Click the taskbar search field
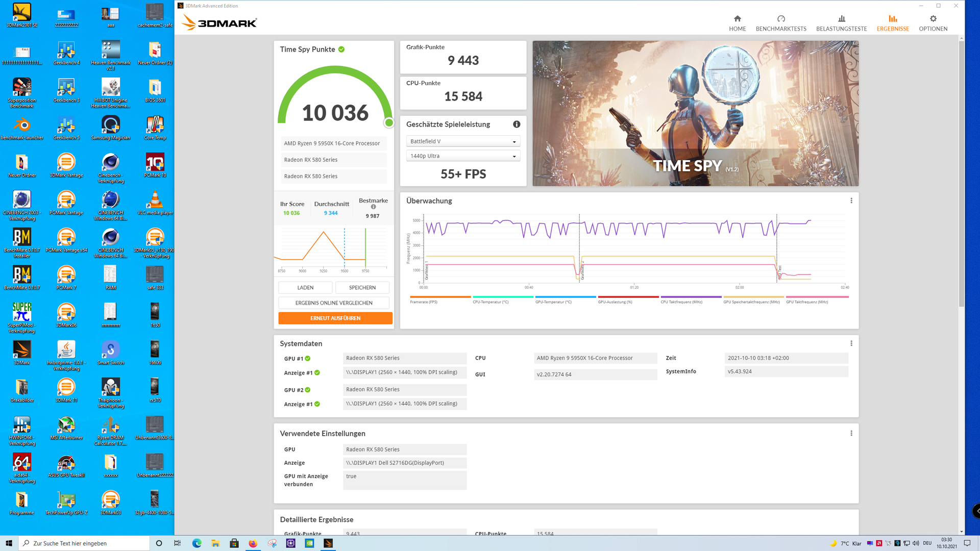This screenshot has width=980, height=551. click(x=84, y=543)
